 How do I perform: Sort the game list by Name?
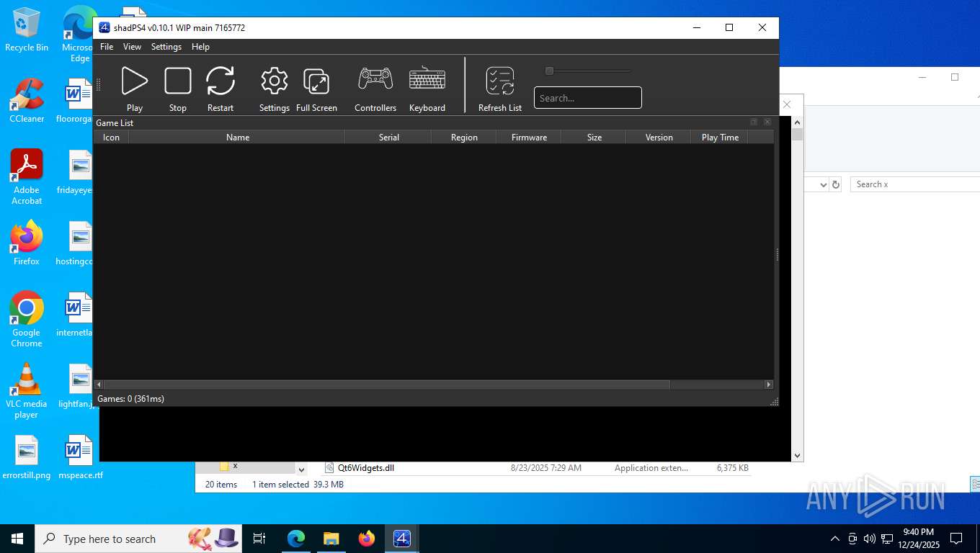[237, 138]
